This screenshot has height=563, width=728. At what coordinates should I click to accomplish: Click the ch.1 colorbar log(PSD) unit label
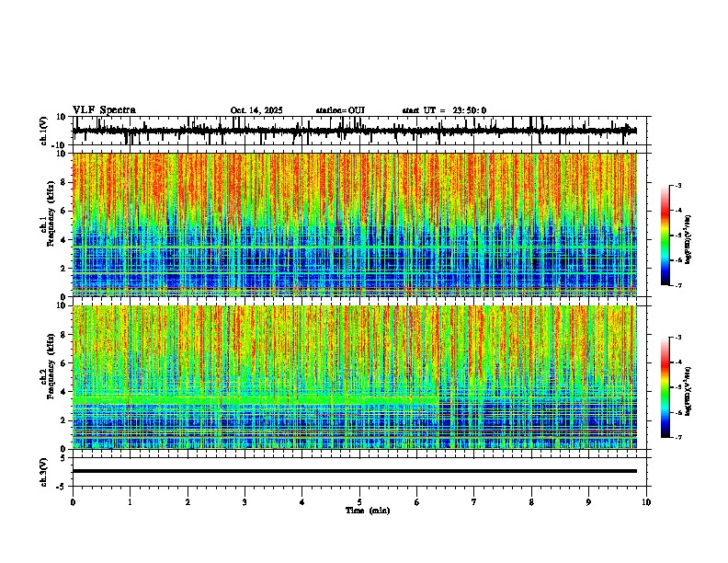coord(688,240)
